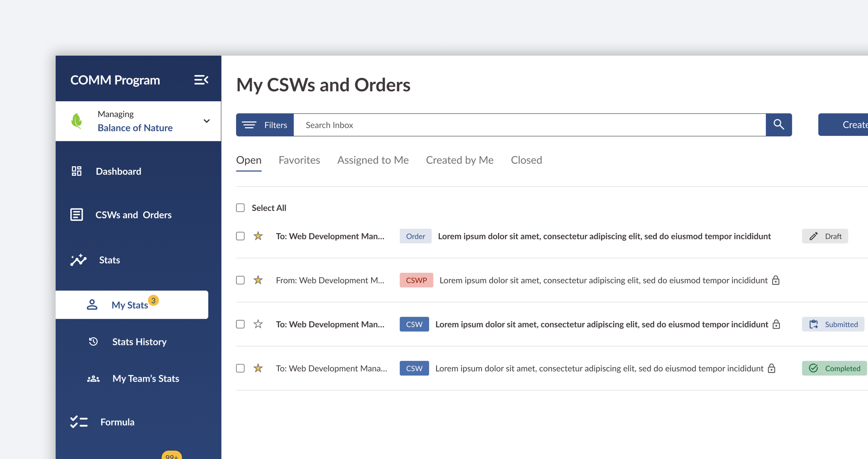The height and width of the screenshot is (459, 868).
Task: Click the Draft status badge
Action: pyautogui.click(x=825, y=236)
